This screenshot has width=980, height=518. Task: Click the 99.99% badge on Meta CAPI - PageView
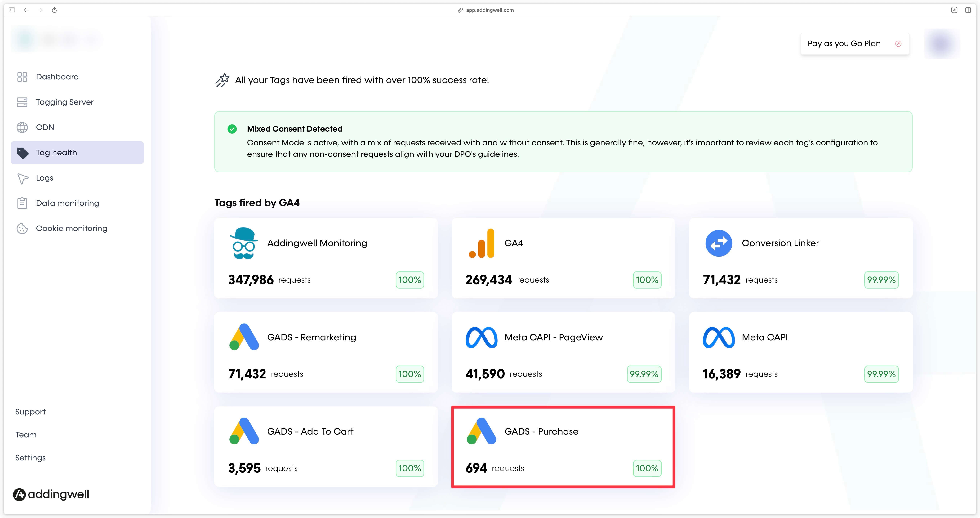pos(644,374)
